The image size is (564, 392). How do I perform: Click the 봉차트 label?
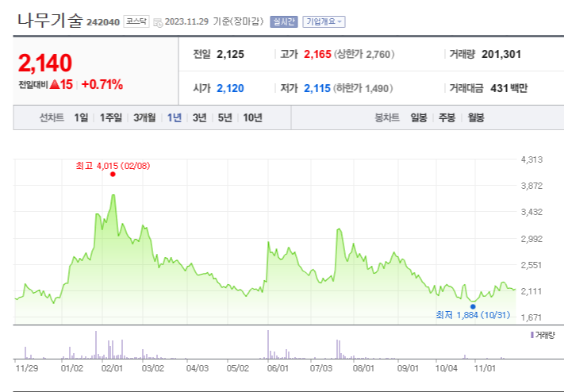pos(387,117)
